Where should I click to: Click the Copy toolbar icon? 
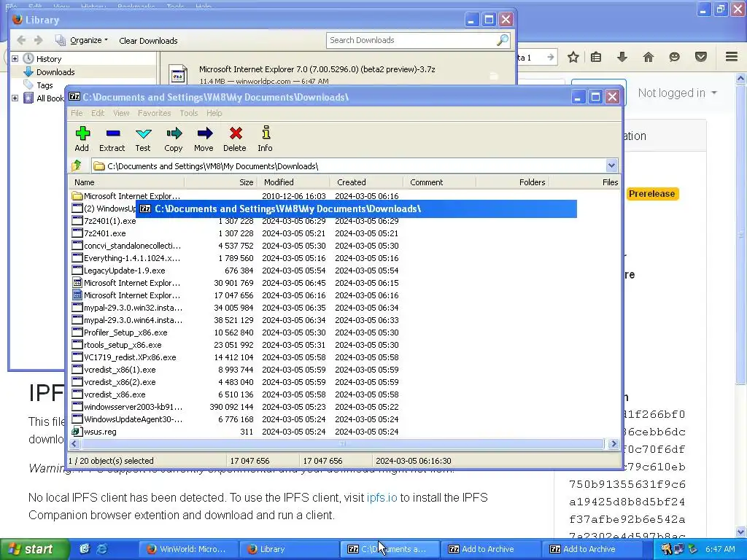[x=174, y=134]
